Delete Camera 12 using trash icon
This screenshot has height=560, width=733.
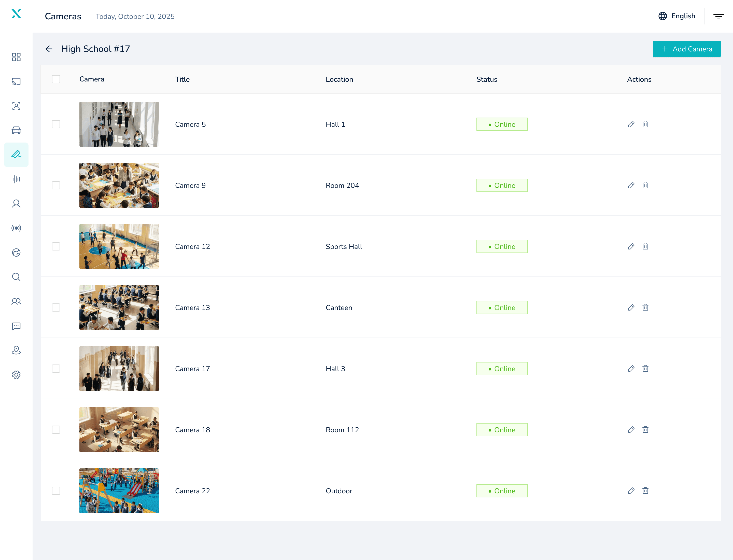(x=645, y=246)
